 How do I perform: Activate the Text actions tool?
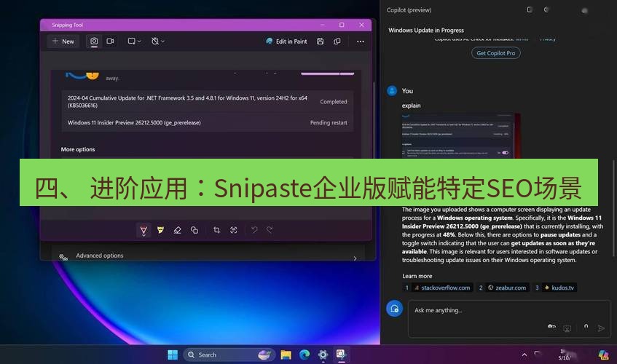pyautogui.click(x=234, y=230)
